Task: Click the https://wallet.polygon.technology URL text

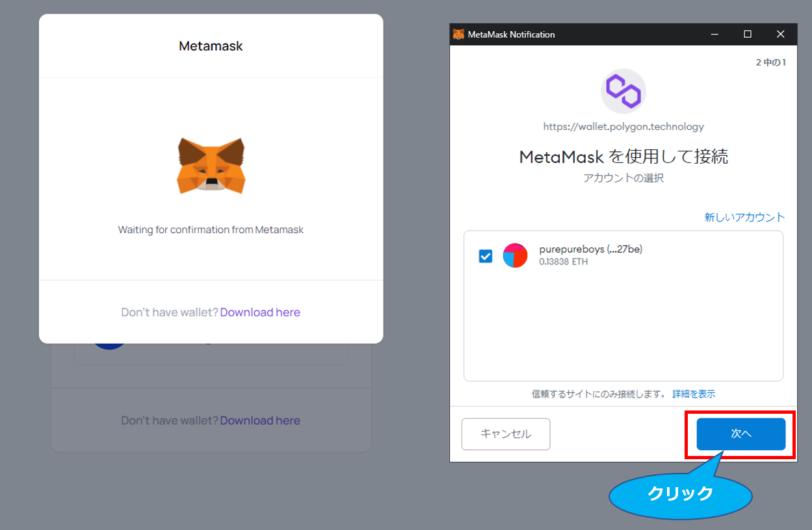Action: click(x=623, y=127)
